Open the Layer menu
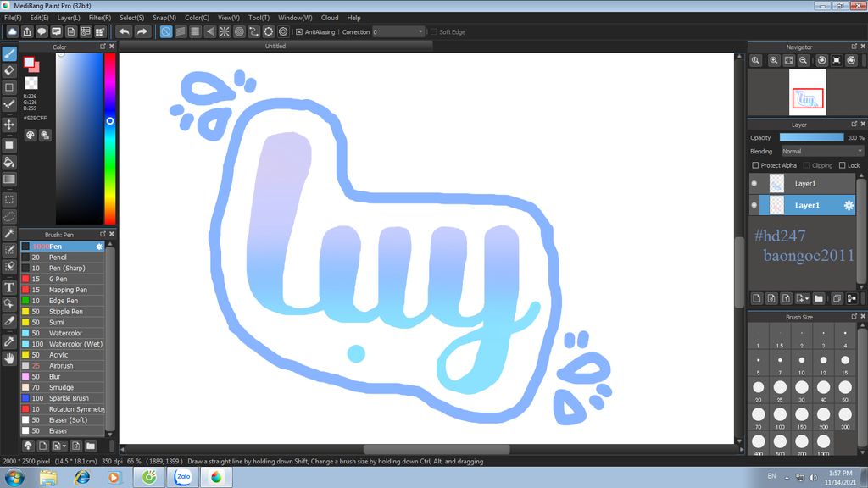This screenshot has height=488, width=868. 69,18
